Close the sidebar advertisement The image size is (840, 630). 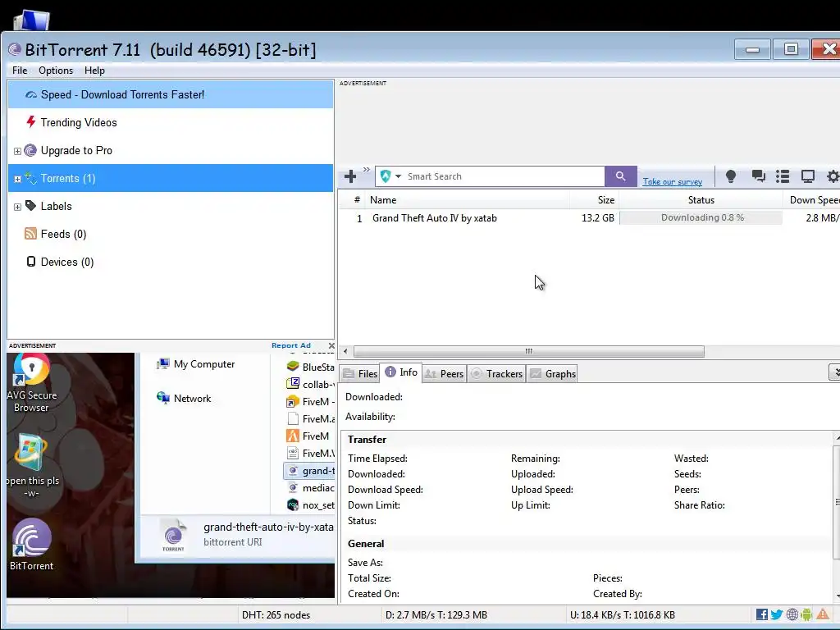(331, 345)
